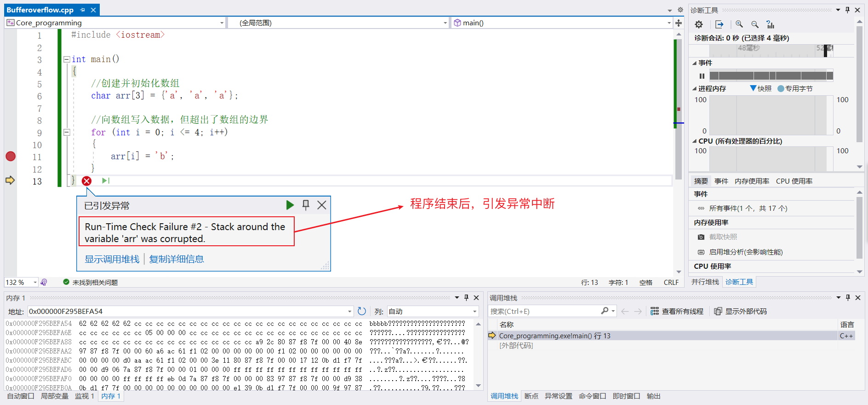The width and height of the screenshot is (868, 405).
Task: Continue execution from the exception popup
Action: click(290, 205)
